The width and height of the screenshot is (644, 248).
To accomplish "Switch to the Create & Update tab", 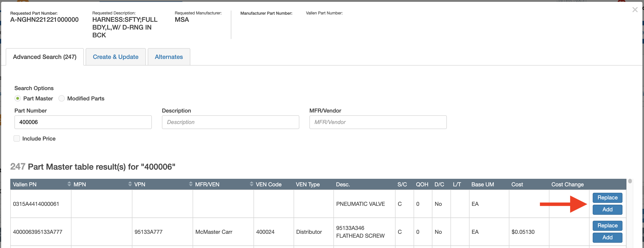I will [115, 57].
